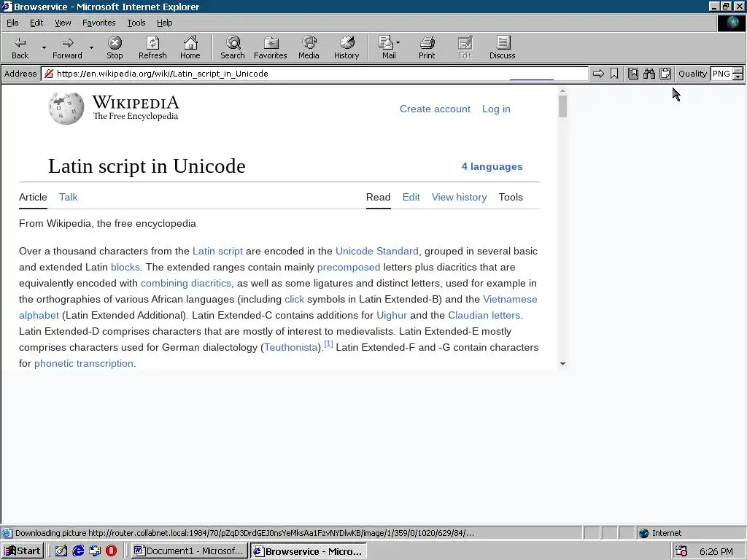
Task: Open the Back history dropdown arrow
Action: pos(44,47)
